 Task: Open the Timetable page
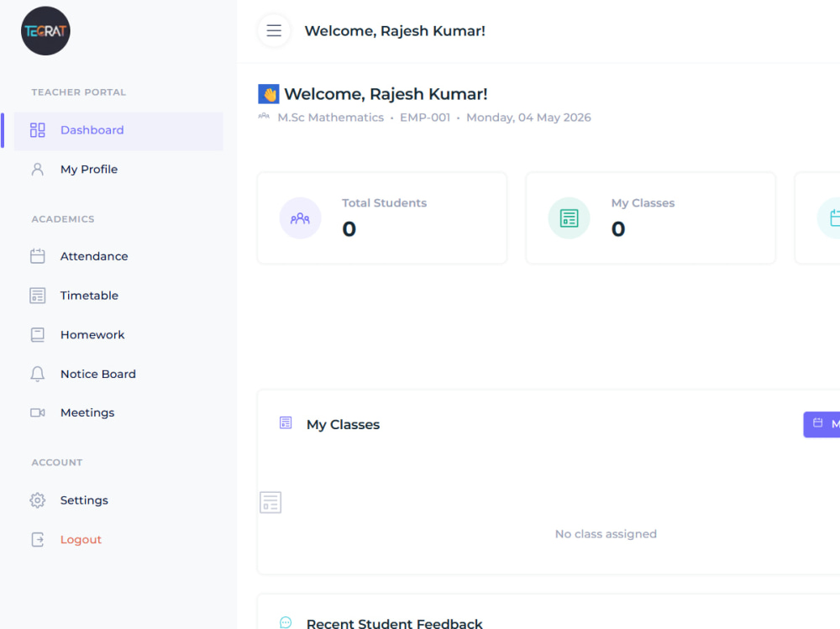click(118, 296)
